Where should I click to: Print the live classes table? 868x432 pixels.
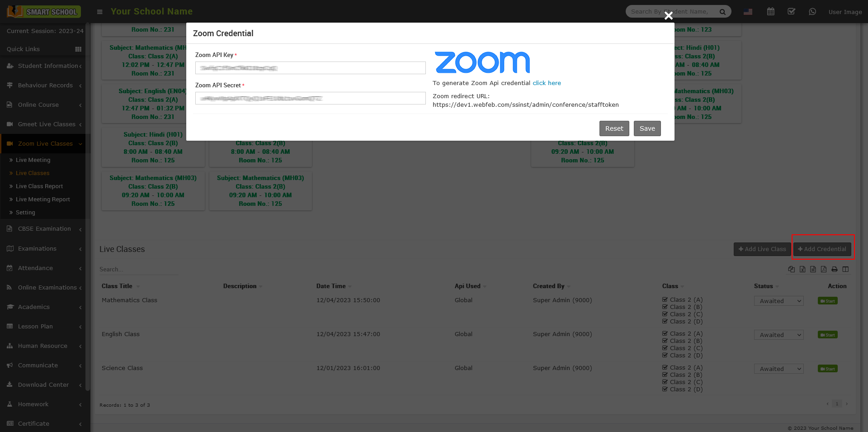pos(835,269)
